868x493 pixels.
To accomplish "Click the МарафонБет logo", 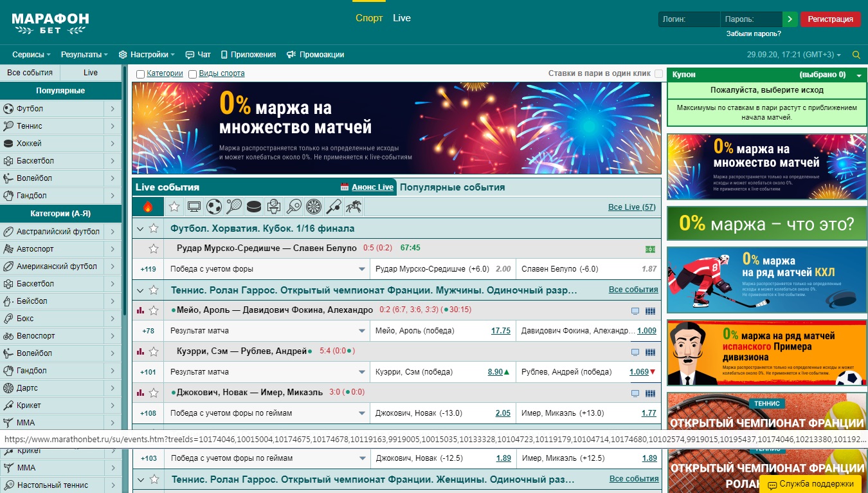I will pos(50,23).
